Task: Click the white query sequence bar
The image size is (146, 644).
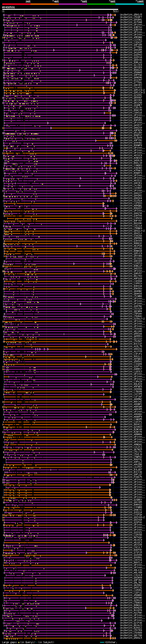Action: 60,9
